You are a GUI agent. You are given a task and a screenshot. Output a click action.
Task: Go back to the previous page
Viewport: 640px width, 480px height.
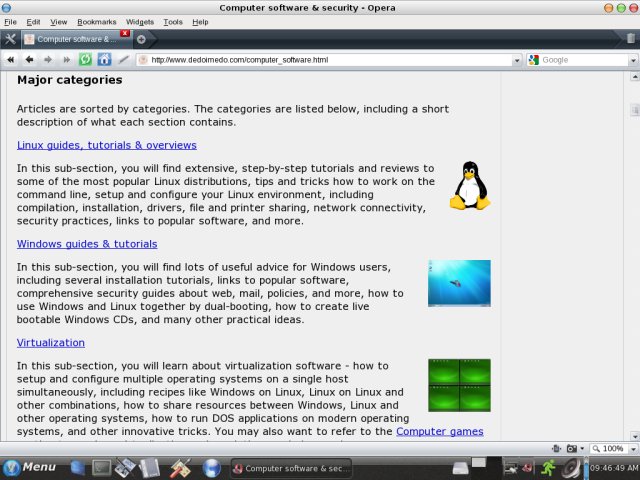(x=29, y=60)
